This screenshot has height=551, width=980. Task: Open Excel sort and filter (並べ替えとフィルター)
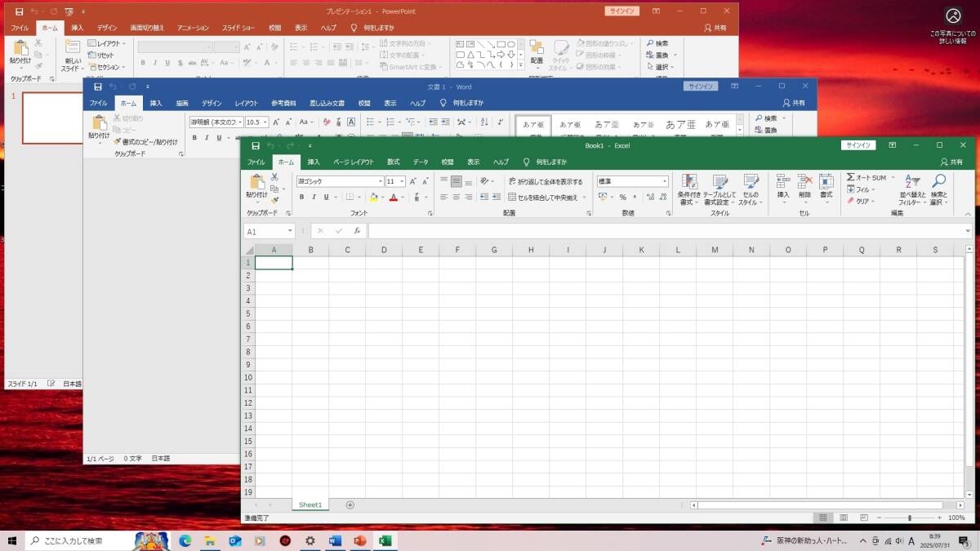coord(912,189)
